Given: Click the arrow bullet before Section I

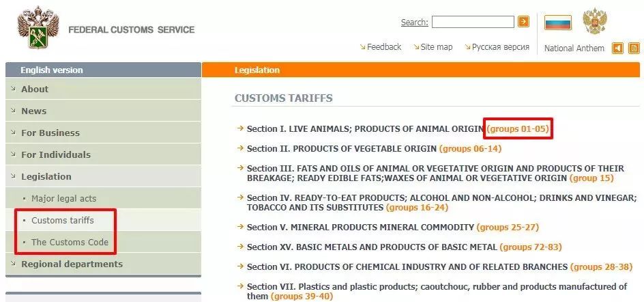Looking at the screenshot, I should pyautogui.click(x=241, y=128).
